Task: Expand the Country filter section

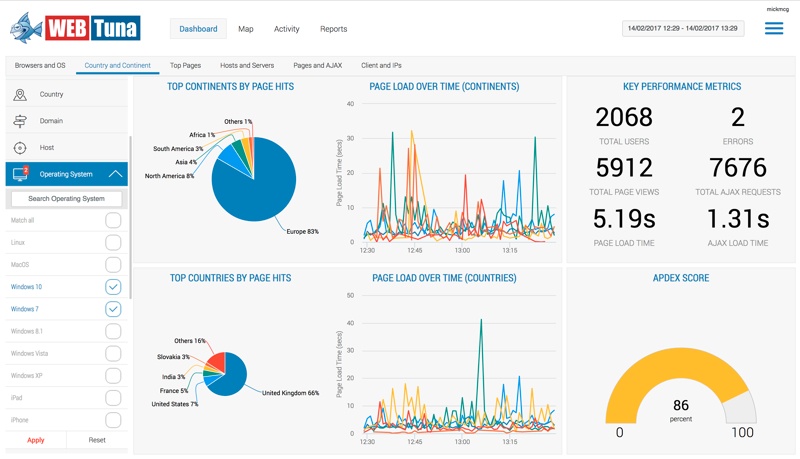Action: pos(66,94)
